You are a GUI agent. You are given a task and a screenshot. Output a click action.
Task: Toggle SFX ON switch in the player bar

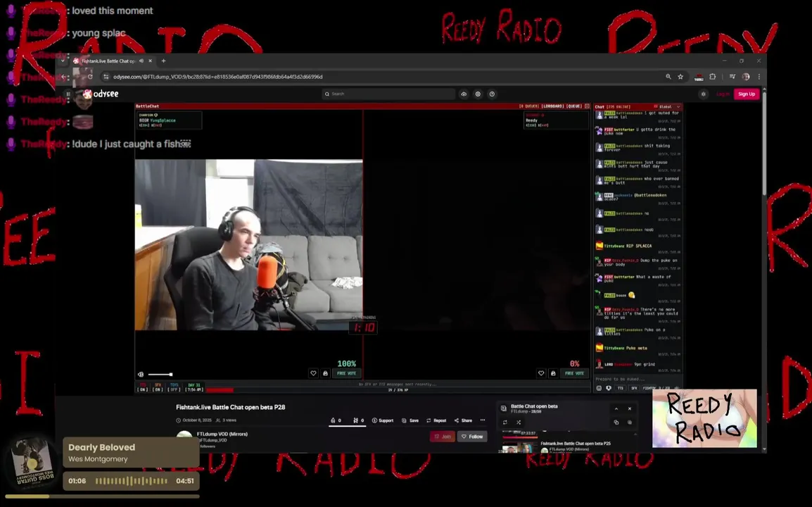[x=158, y=387]
